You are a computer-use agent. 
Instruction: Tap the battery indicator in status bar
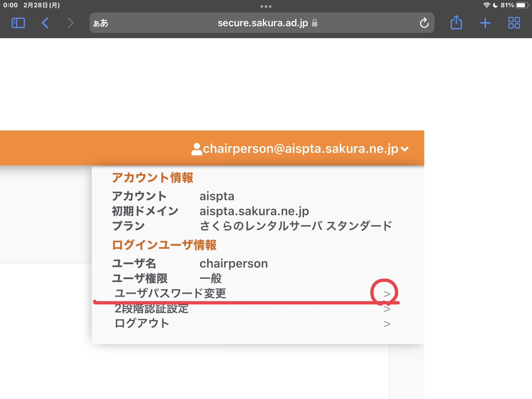click(522, 5)
